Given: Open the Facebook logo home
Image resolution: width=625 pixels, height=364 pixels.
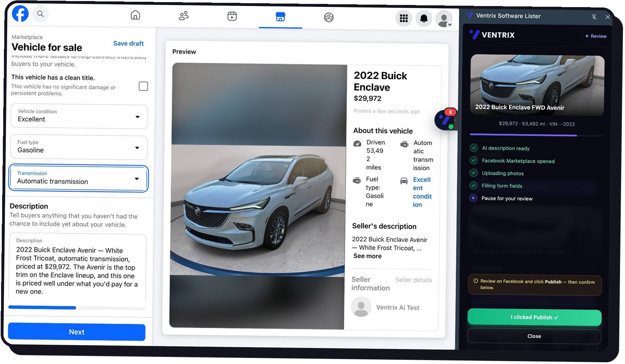Looking at the screenshot, I should (x=21, y=14).
